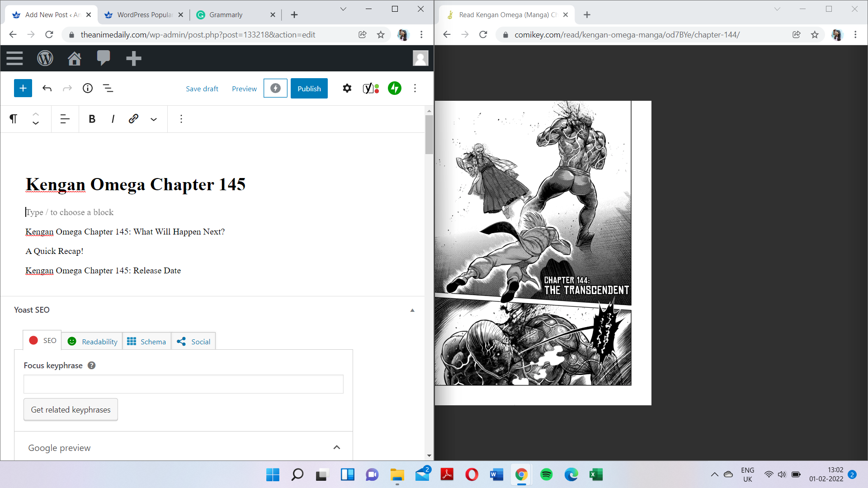Click the Focus keyphrase help icon
Image resolution: width=868 pixels, height=488 pixels.
click(x=91, y=365)
